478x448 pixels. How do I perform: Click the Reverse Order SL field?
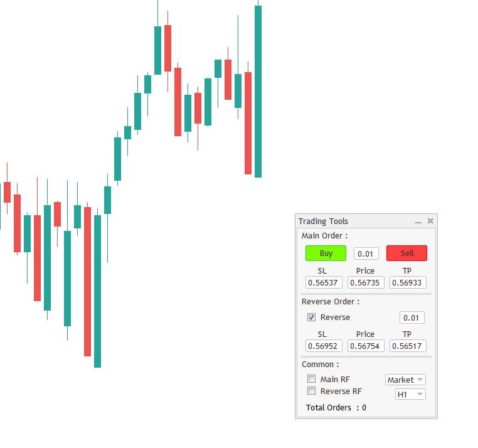324,346
